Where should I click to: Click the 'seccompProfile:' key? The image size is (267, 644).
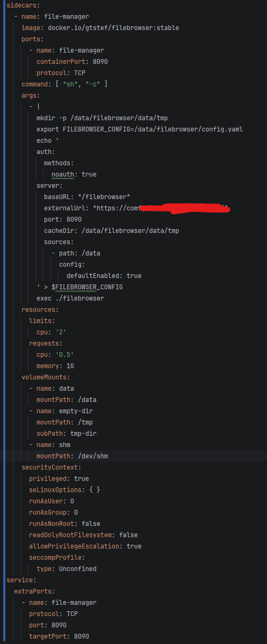pos(57,558)
